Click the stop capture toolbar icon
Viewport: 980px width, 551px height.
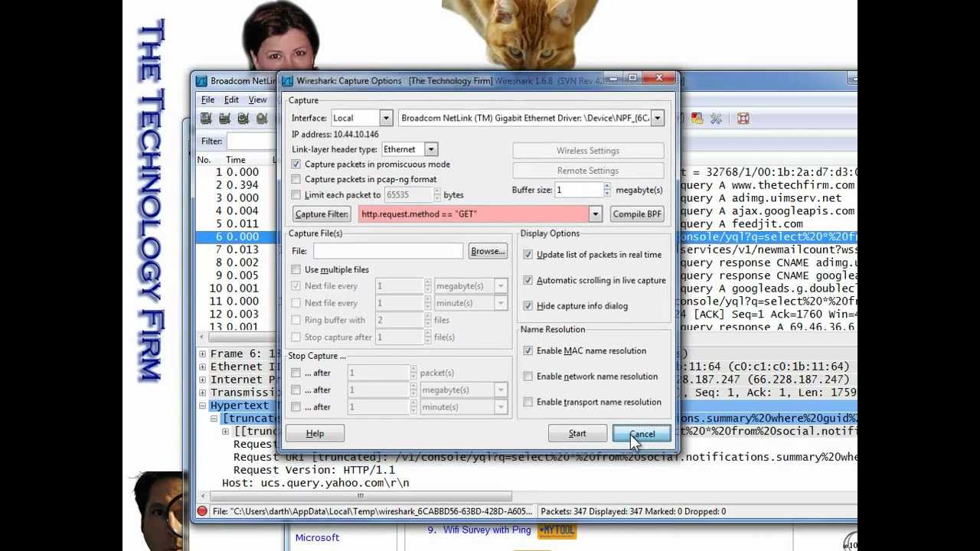pos(261,119)
